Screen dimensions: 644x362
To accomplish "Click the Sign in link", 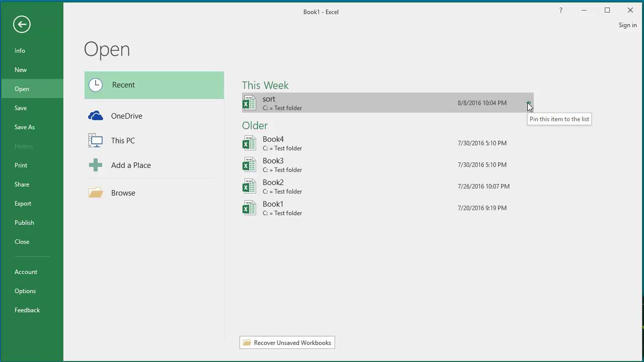I will [627, 25].
